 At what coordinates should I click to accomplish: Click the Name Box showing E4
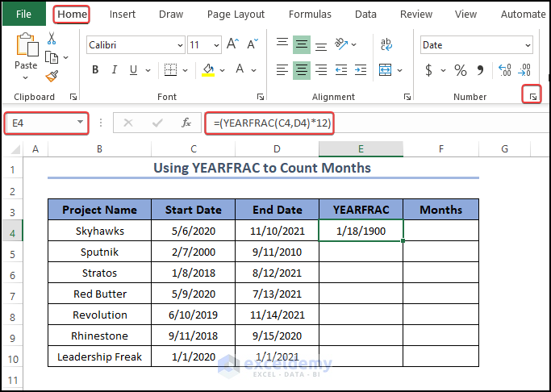[46, 123]
